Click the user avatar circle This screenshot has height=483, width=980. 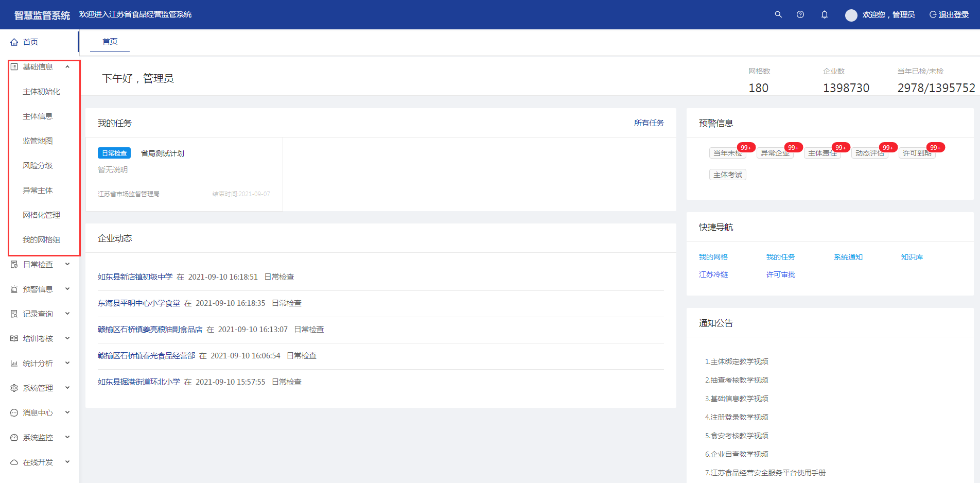click(851, 15)
